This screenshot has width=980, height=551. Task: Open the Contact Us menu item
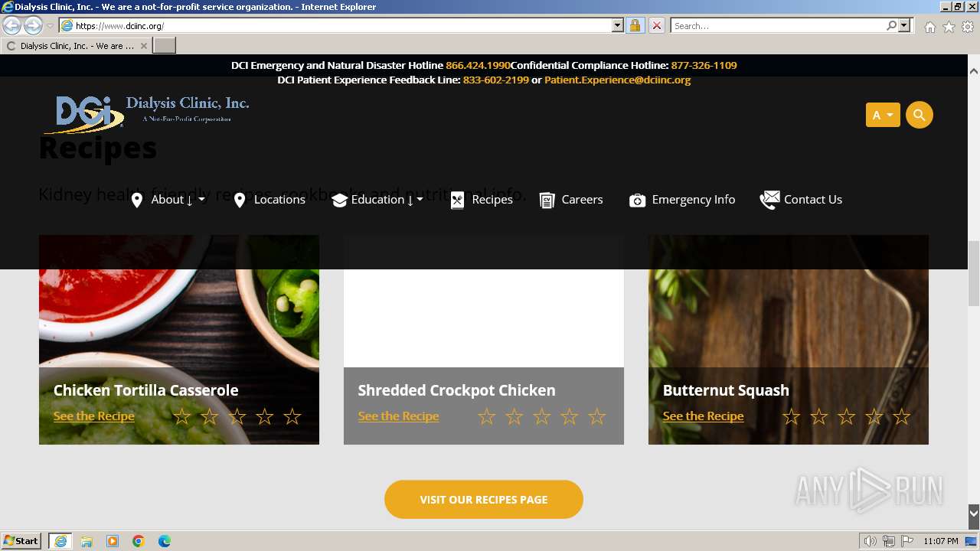point(813,200)
